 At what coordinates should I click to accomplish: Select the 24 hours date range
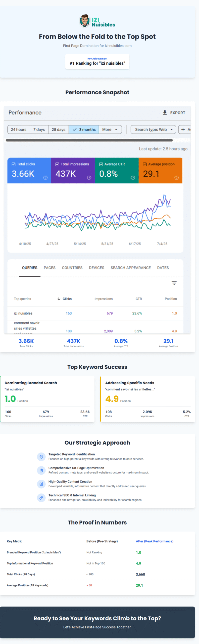point(19,130)
